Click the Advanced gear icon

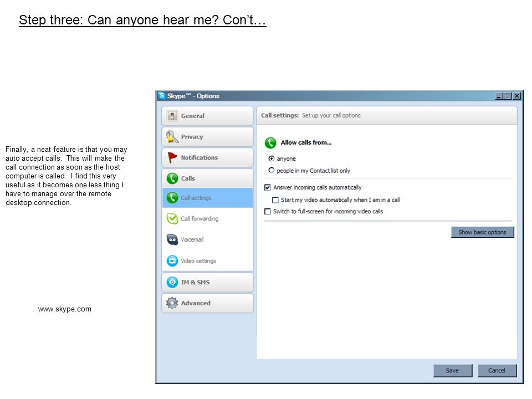(x=172, y=303)
